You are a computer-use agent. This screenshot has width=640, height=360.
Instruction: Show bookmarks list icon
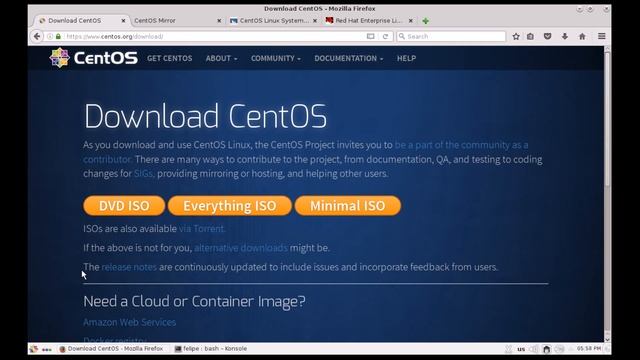click(x=530, y=36)
